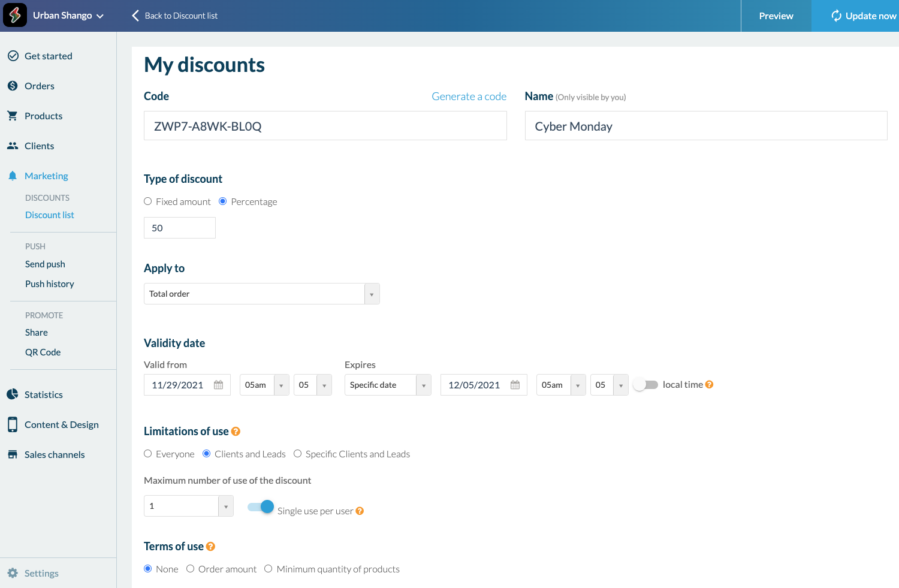The height and width of the screenshot is (588, 899).
Task: Click the Generate a code link
Action: pos(469,97)
